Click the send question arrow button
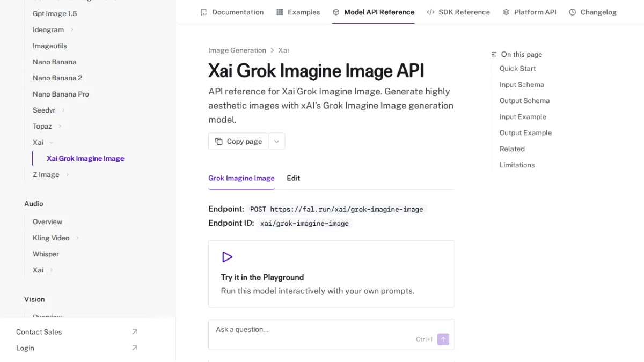644x362 pixels. [x=443, y=339]
